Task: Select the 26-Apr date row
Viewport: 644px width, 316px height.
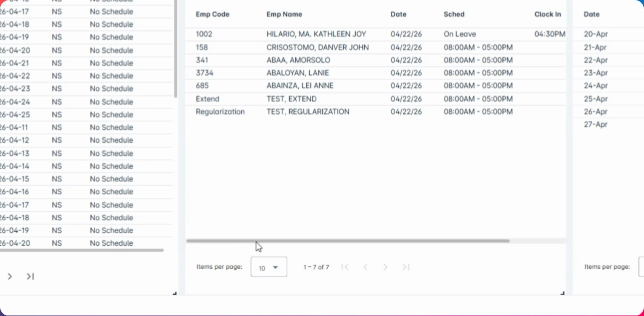Action: 596,111
